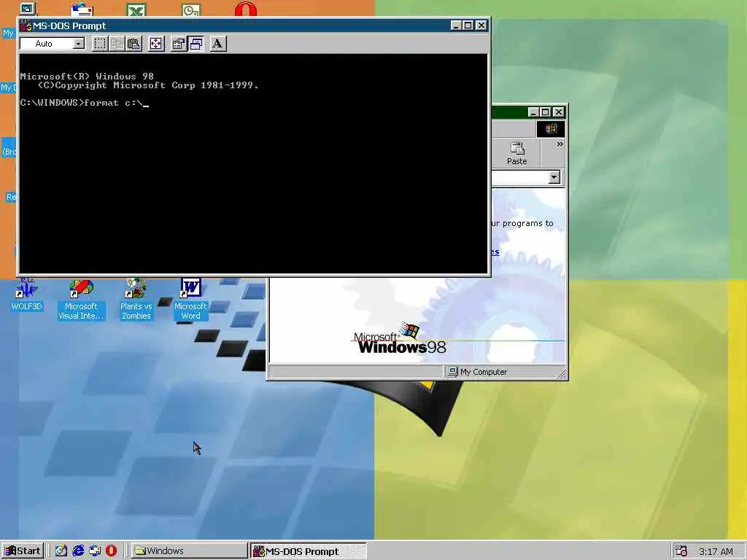
Task: Open the Font settings via the A icon
Action: [217, 44]
